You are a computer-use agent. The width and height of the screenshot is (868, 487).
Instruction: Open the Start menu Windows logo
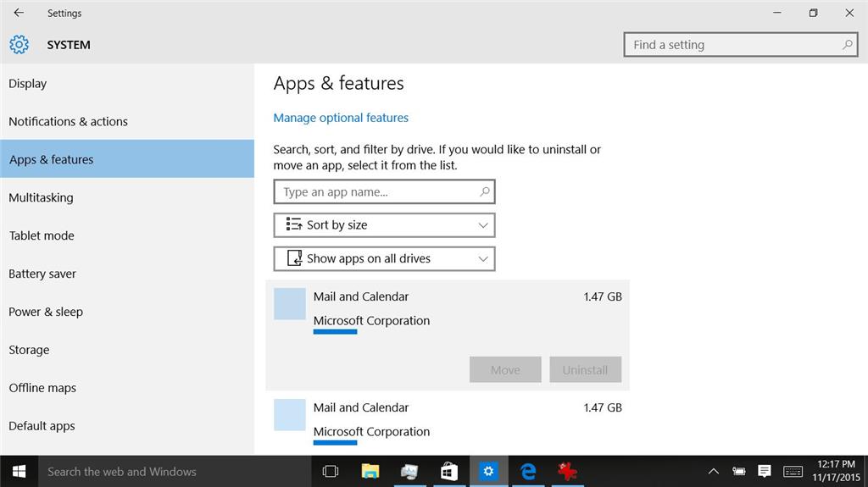[x=19, y=472]
